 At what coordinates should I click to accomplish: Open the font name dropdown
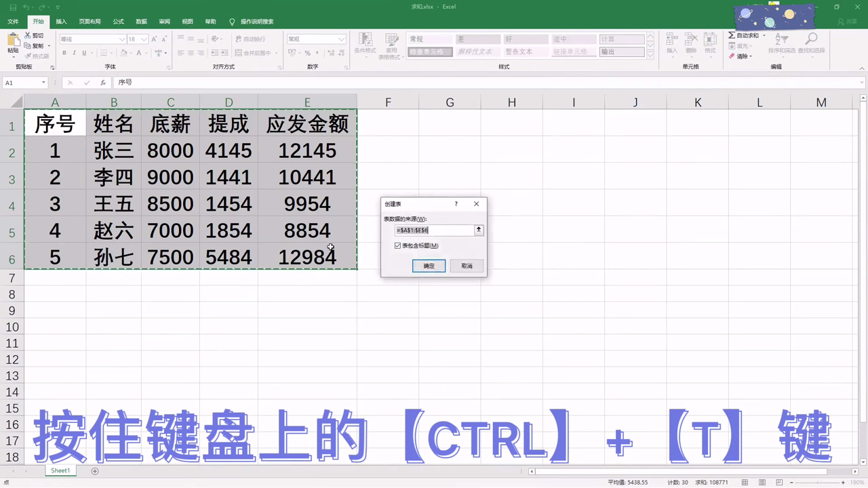click(122, 39)
